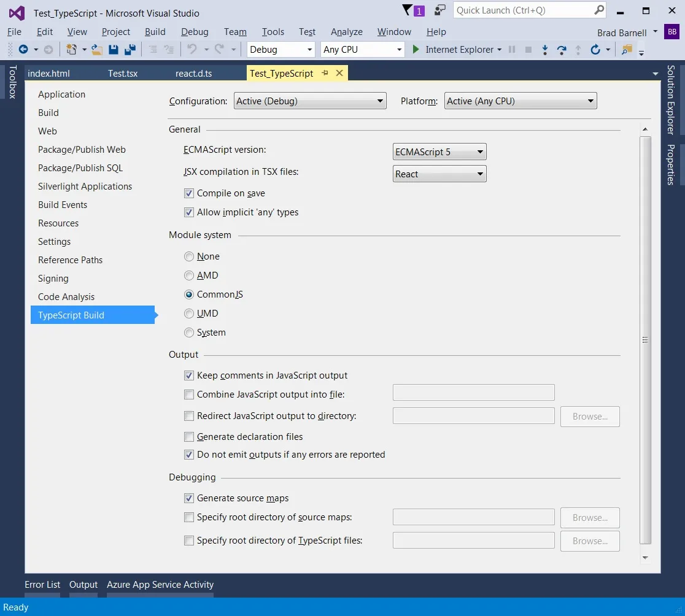Click the Comment out lines icon
Viewport: 685px width, 616px height.
pyautogui.click(x=153, y=50)
